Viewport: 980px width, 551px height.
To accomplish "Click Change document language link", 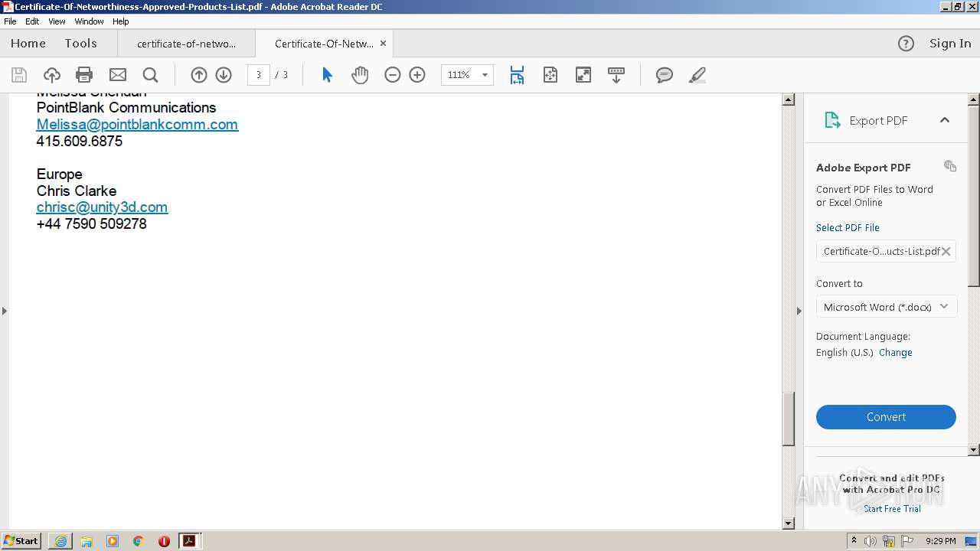I will (895, 353).
